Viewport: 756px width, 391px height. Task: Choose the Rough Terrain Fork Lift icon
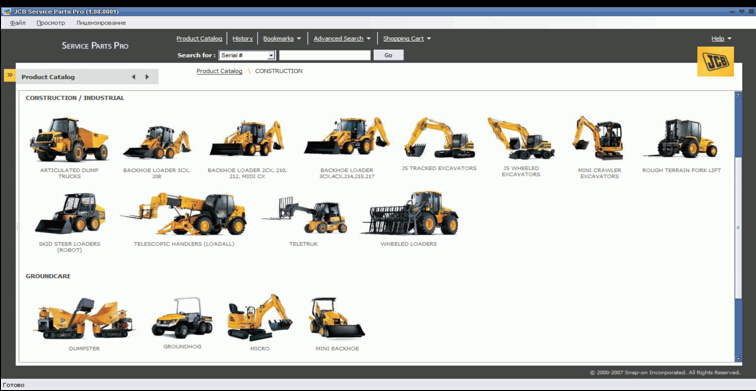click(681, 139)
